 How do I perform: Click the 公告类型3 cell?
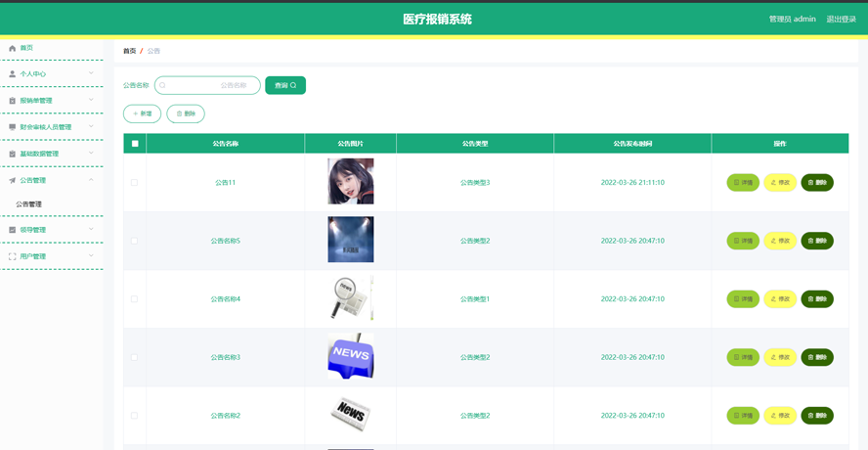(x=475, y=182)
